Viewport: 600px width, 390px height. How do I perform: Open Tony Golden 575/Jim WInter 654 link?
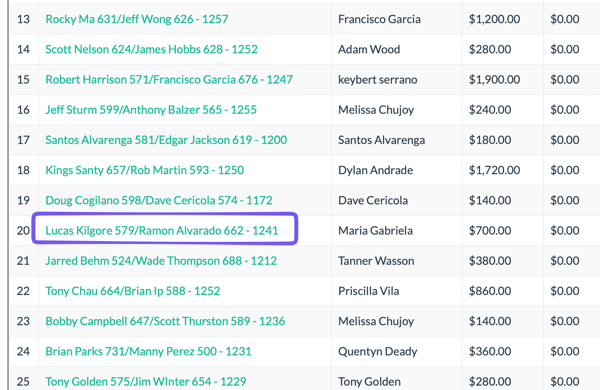tap(146, 382)
